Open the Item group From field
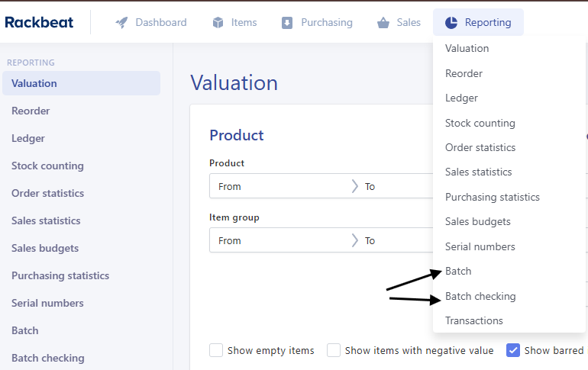Image resolution: width=588 pixels, height=370 pixels. (x=279, y=240)
